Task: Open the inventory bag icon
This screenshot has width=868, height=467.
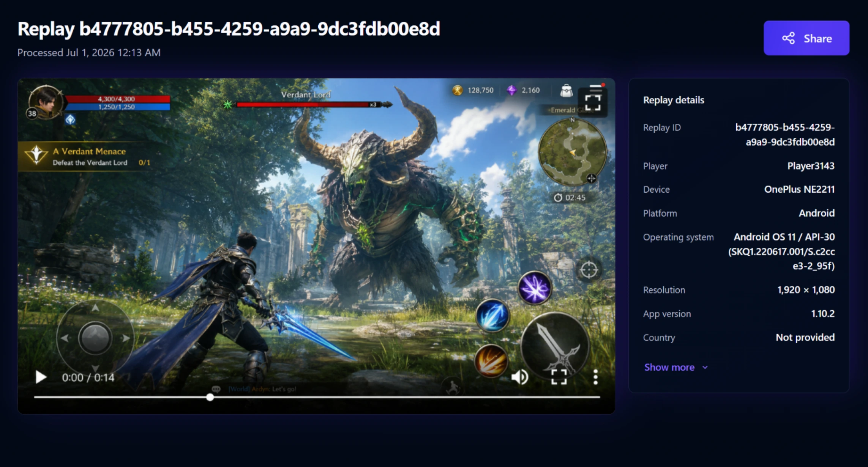Action: tap(566, 91)
